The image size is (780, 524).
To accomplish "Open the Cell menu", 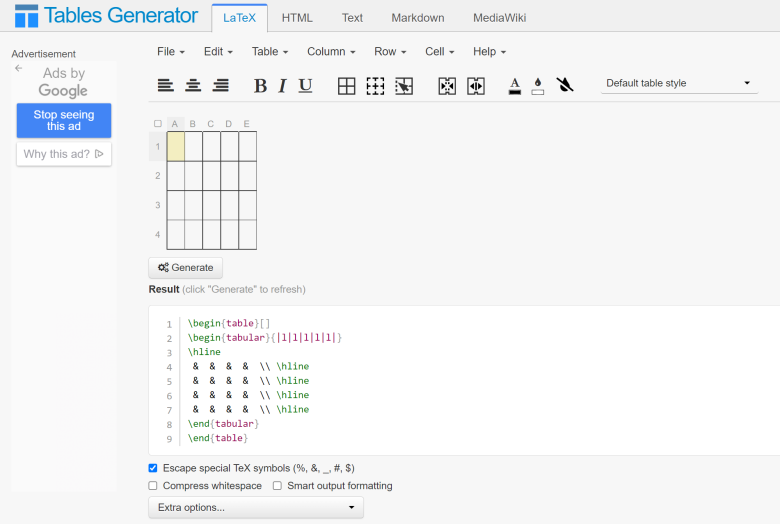I will (x=439, y=52).
